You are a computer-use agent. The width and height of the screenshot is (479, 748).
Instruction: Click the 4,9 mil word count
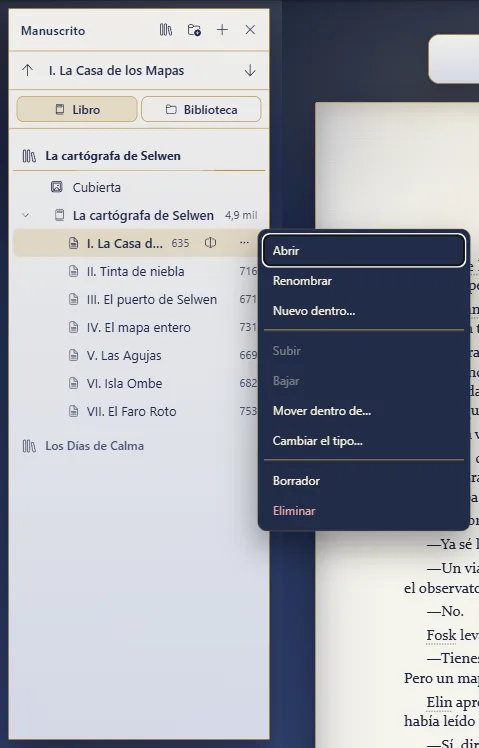click(241, 215)
